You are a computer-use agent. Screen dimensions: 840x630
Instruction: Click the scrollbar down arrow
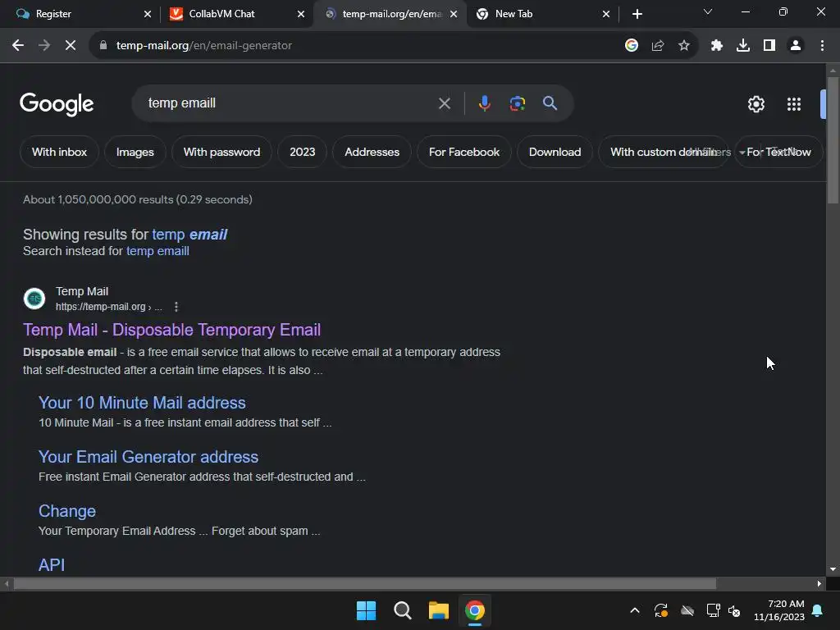[833, 569]
